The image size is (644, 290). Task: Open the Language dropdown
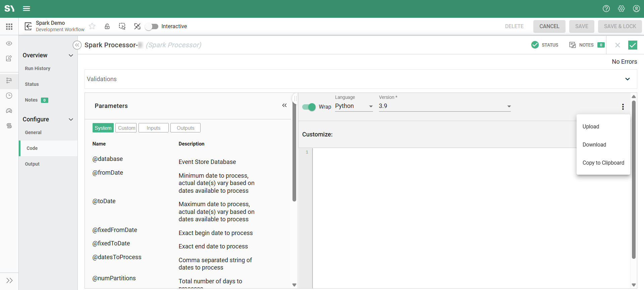pyautogui.click(x=354, y=106)
